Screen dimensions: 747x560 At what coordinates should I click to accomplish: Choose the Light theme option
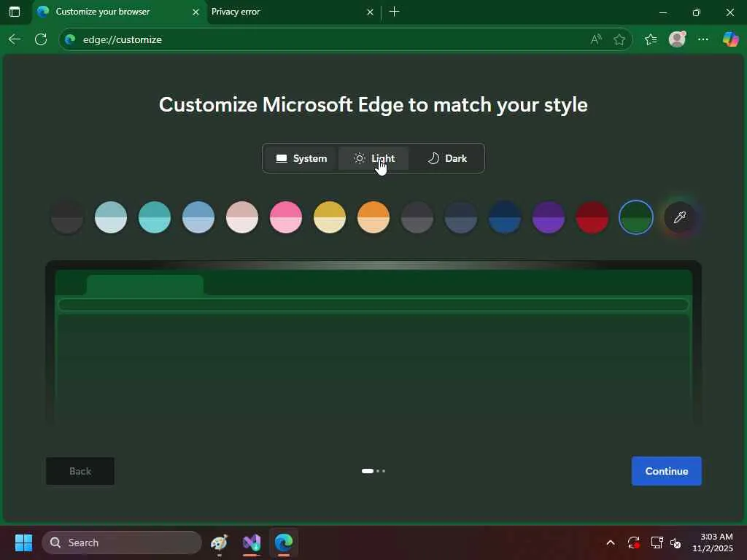coord(373,158)
